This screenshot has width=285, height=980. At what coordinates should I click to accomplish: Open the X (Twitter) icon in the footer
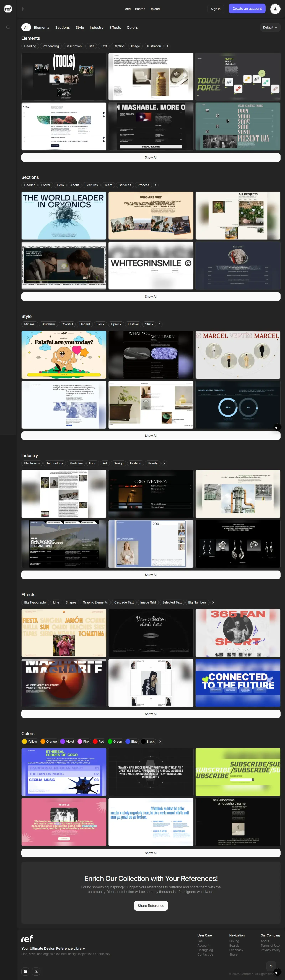36,971
